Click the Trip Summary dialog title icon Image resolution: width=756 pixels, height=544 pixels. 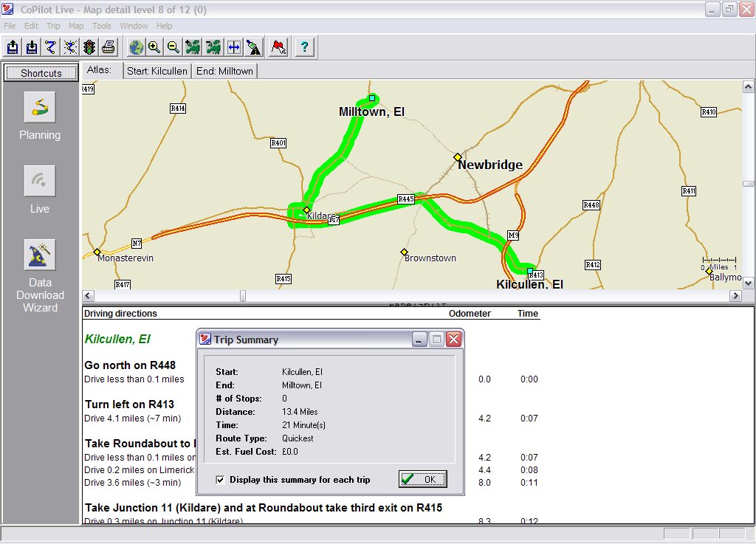(205, 340)
